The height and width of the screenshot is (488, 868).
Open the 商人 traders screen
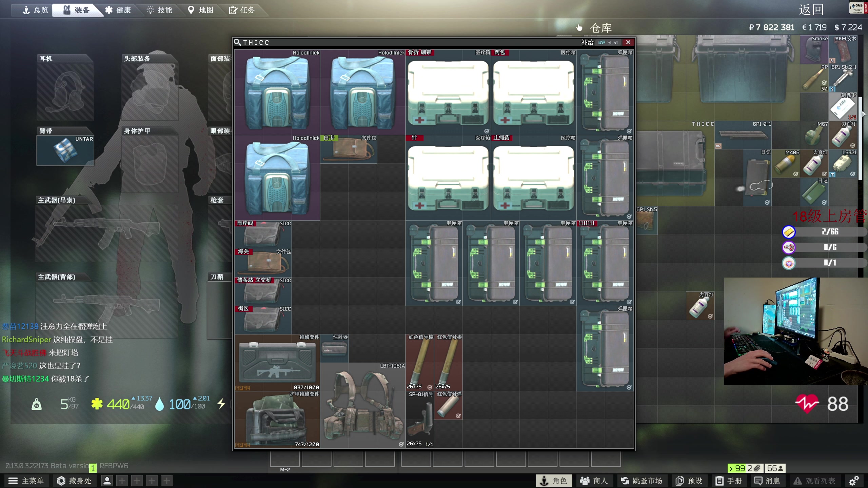point(594,481)
